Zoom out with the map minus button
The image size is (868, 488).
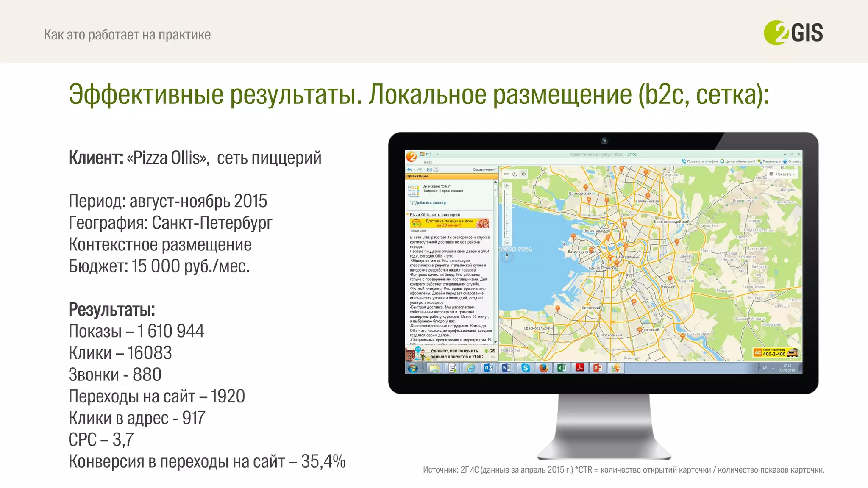(x=506, y=243)
